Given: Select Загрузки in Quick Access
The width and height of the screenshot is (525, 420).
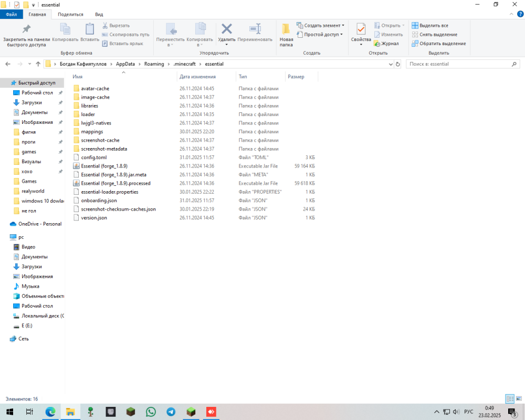Looking at the screenshot, I should click(32, 102).
